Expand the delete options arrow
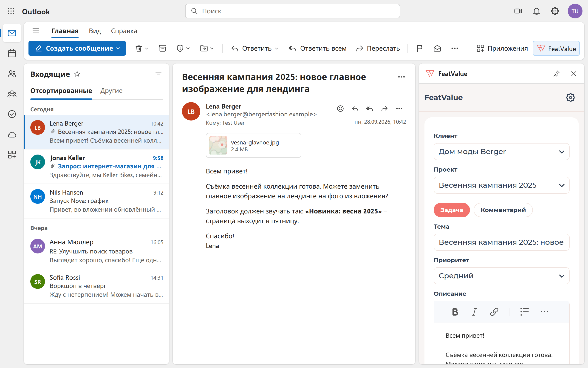 tap(147, 49)
